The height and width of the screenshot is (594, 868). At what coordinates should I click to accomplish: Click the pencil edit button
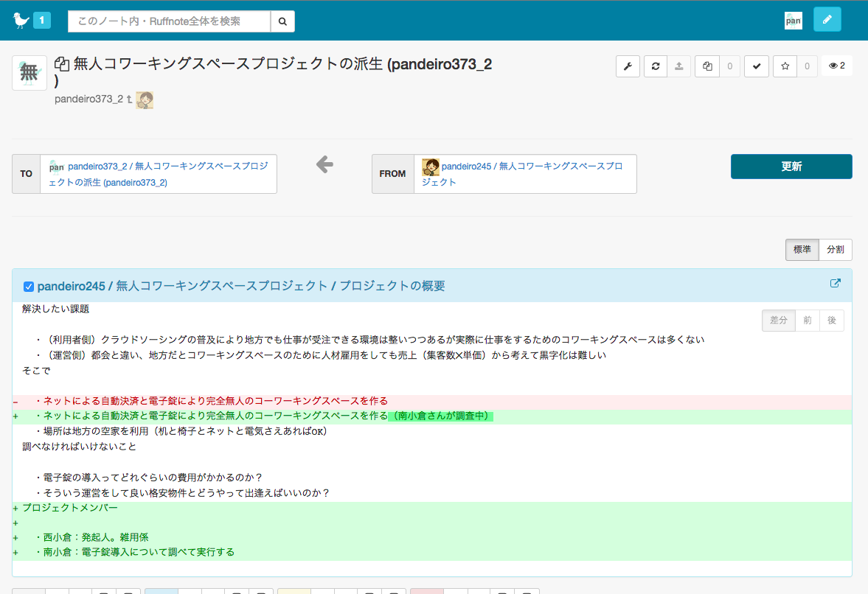coord(827,20)
